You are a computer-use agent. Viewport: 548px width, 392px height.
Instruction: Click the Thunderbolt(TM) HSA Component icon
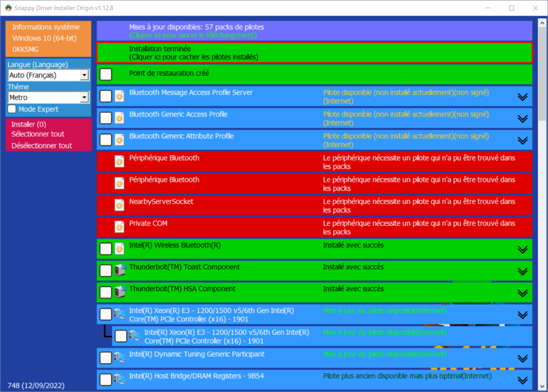click(x=120, y=292)
